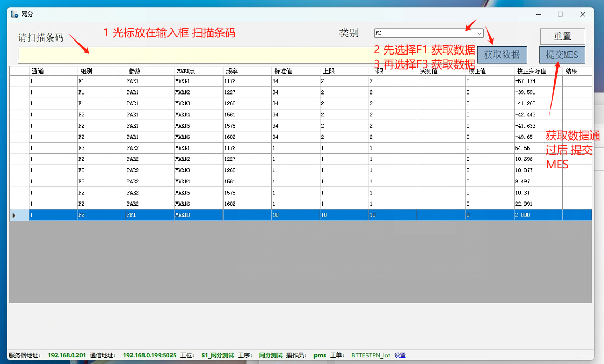This screenshot has height=364, width=604.
Task: Open the 类别 dropdown showing F2
Action: pyautogui.click(x=429, y=33)
